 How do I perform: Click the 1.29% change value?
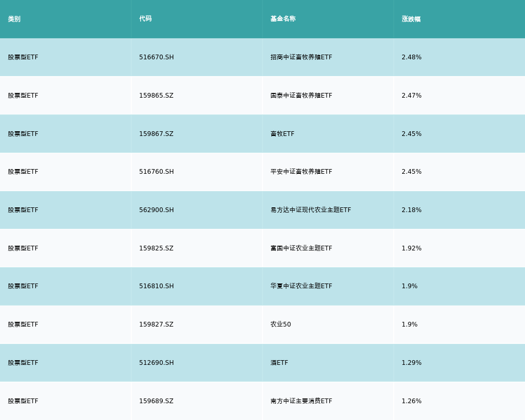pos(412,363)
